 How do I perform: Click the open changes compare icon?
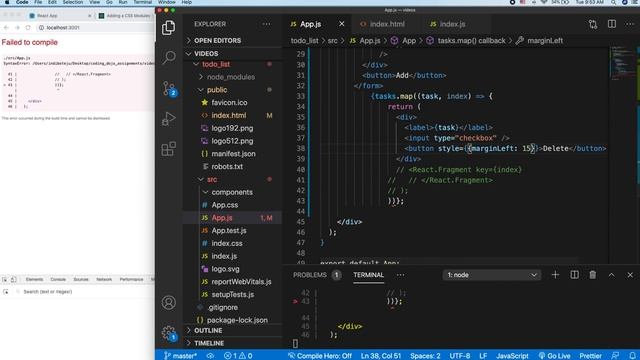pos(593,24)
